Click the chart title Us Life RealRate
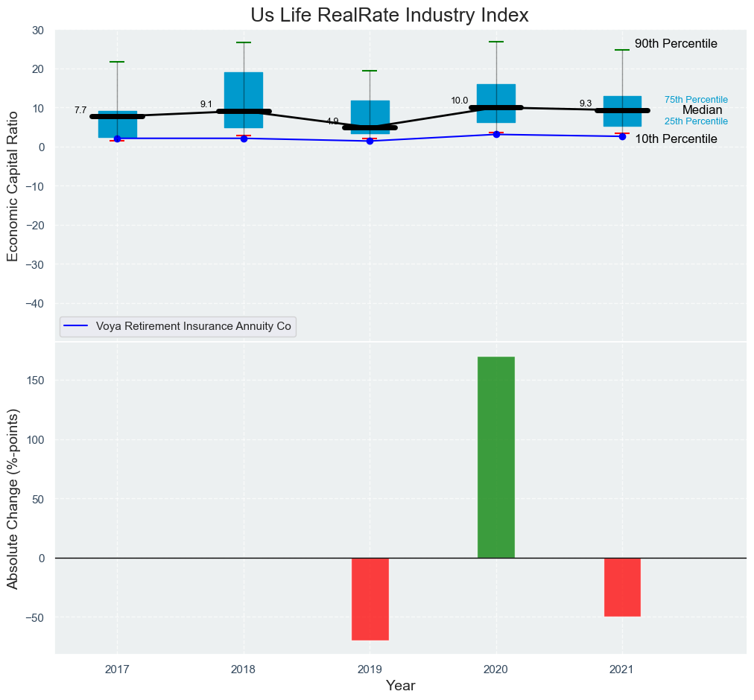This screenshot has height=700, width=754. pos(389,15)
